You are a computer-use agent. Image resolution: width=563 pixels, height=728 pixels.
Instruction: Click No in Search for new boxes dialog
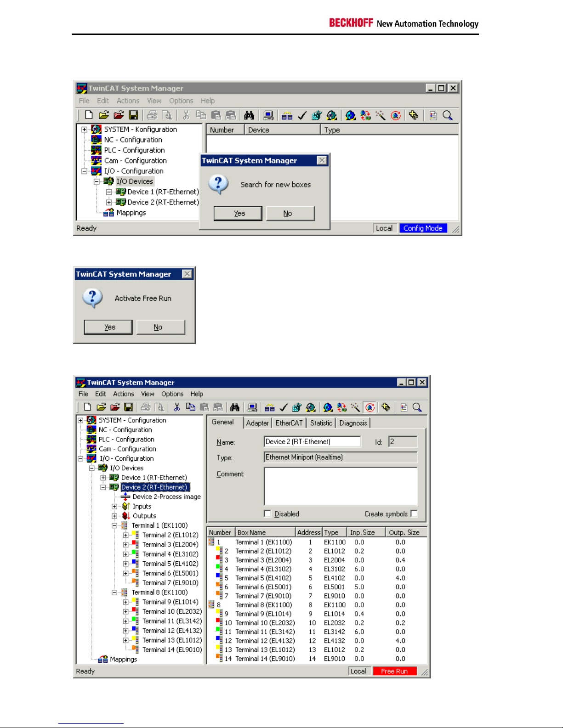tap(290, 214)
